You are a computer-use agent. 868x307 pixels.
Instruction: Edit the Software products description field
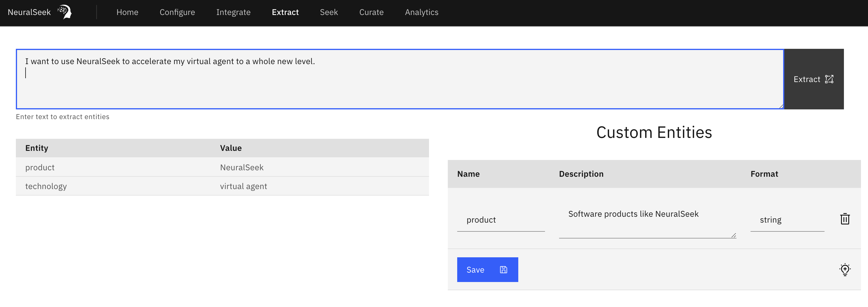tap(647, 220)
